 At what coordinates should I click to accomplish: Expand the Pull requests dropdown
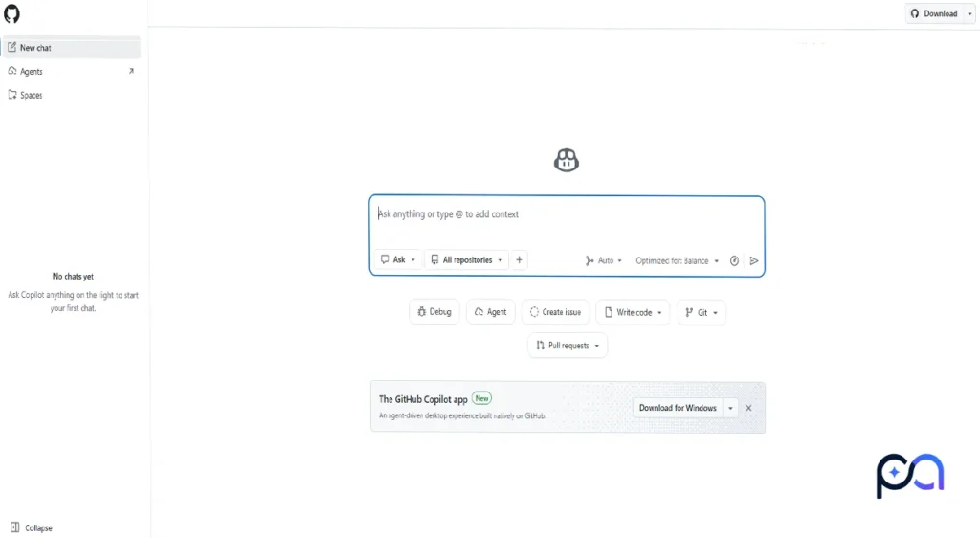(568, 346)
